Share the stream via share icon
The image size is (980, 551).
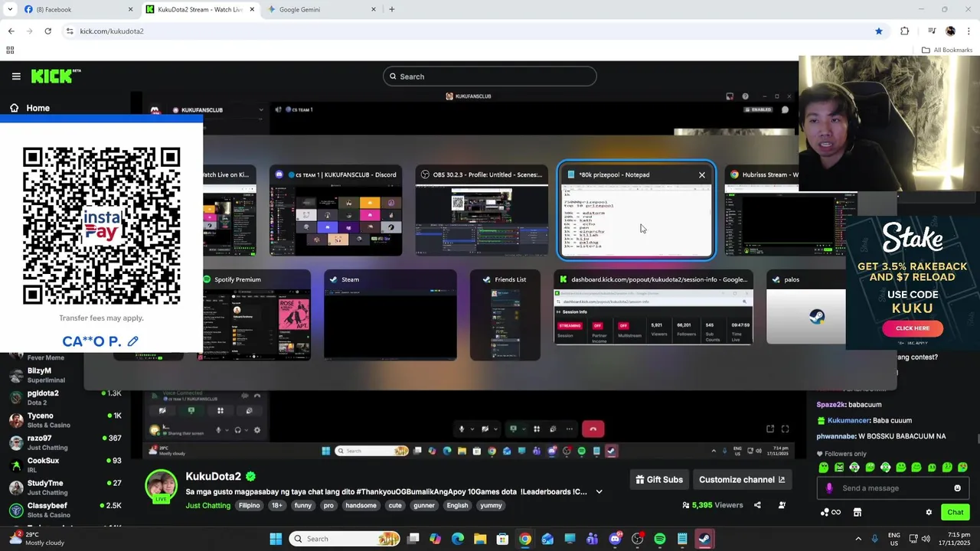[x=757, y=505]
